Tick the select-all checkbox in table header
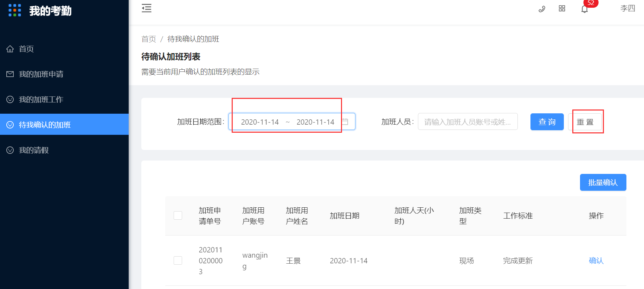 (x=178, y=215)
